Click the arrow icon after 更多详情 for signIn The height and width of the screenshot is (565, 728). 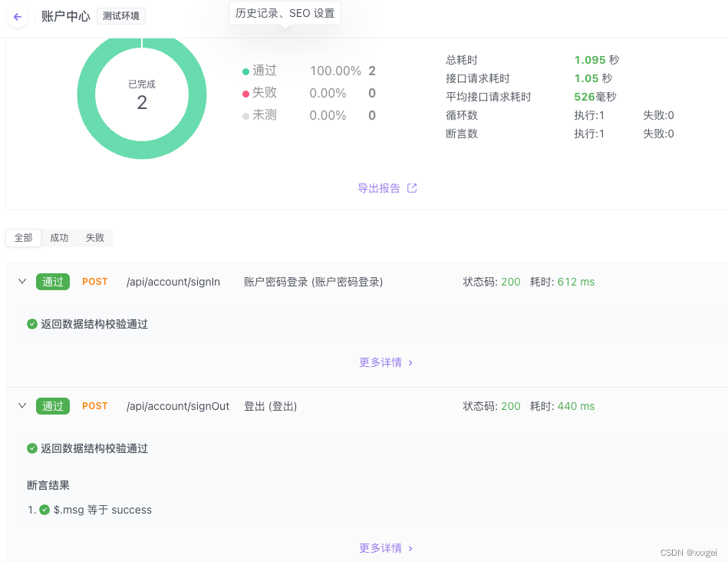click(x=410, y=362)
